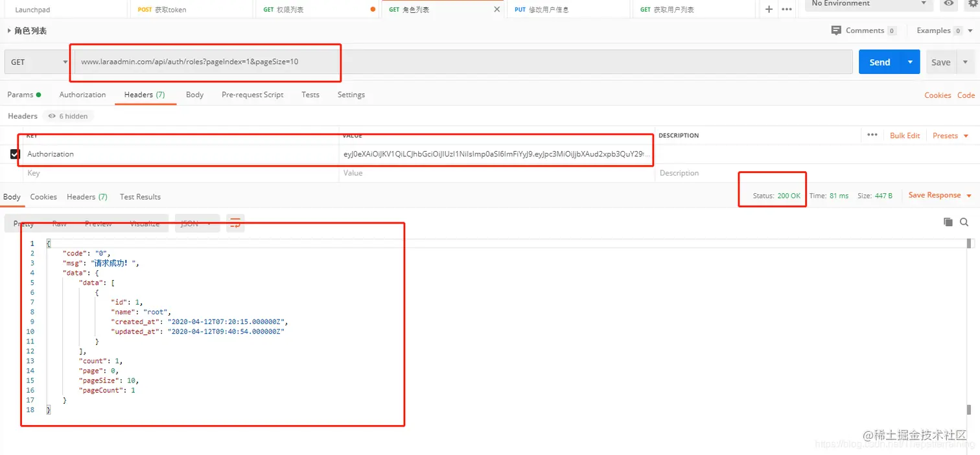Save the request

coord(941,62)
